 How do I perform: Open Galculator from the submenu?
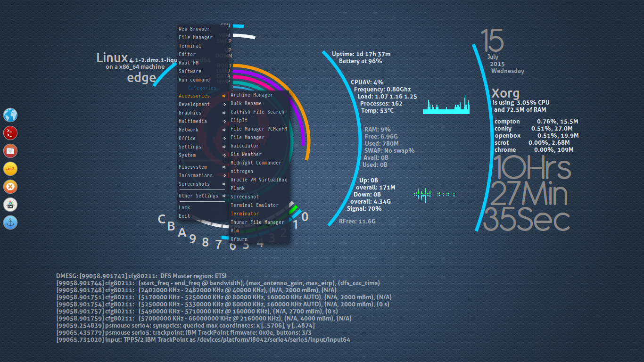pyautogui.click(x=259, y=146)
